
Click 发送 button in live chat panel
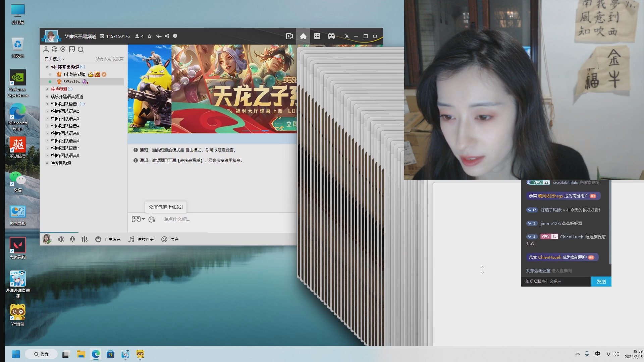601,282
